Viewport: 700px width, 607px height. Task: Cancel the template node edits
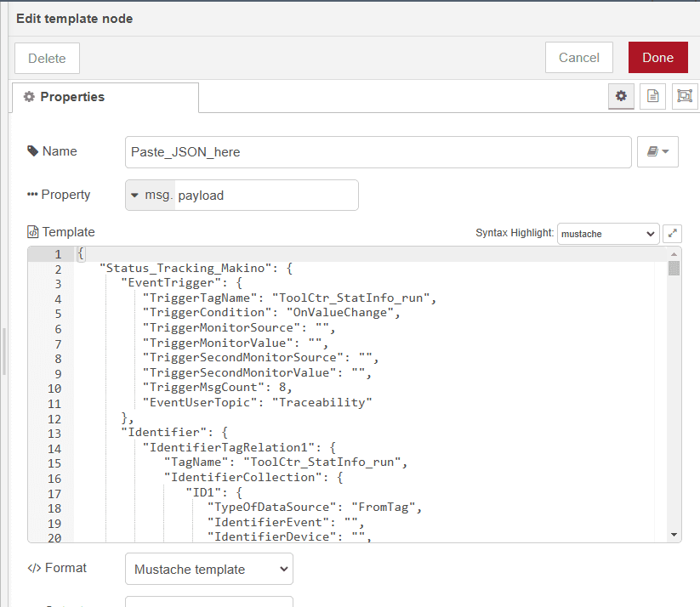[x=578, y=57]
